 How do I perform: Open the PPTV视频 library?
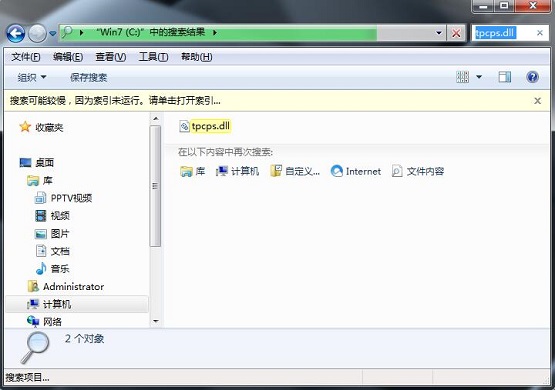(71, 198)
